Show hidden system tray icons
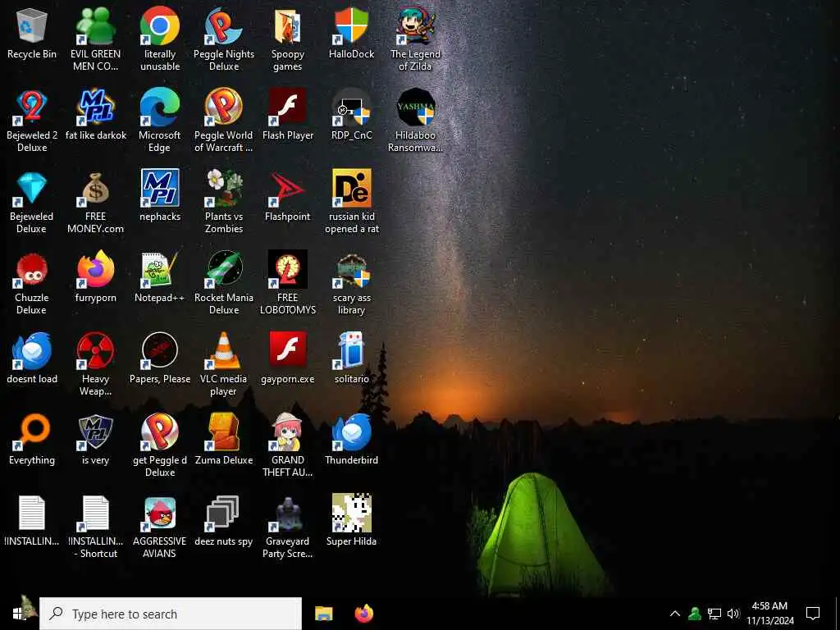Screen dimensions: 840x630 coord(675,614)
